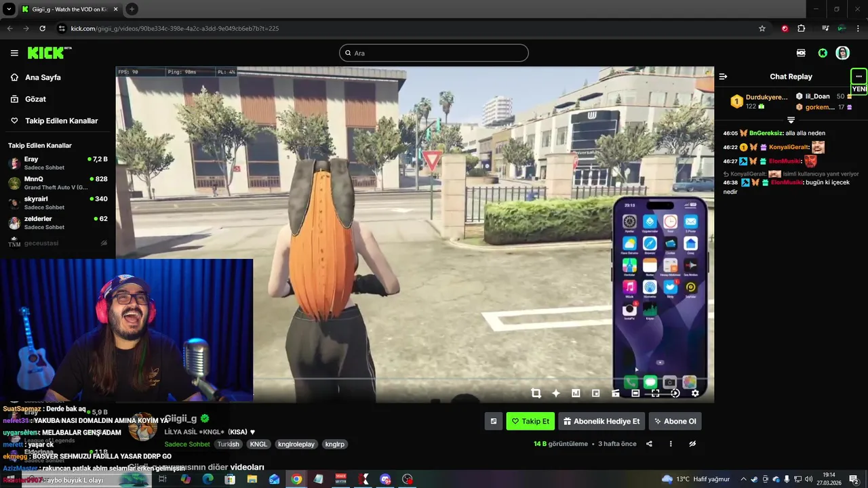Open the ticket-shaped icon in the Kick header

click(802, 53)
